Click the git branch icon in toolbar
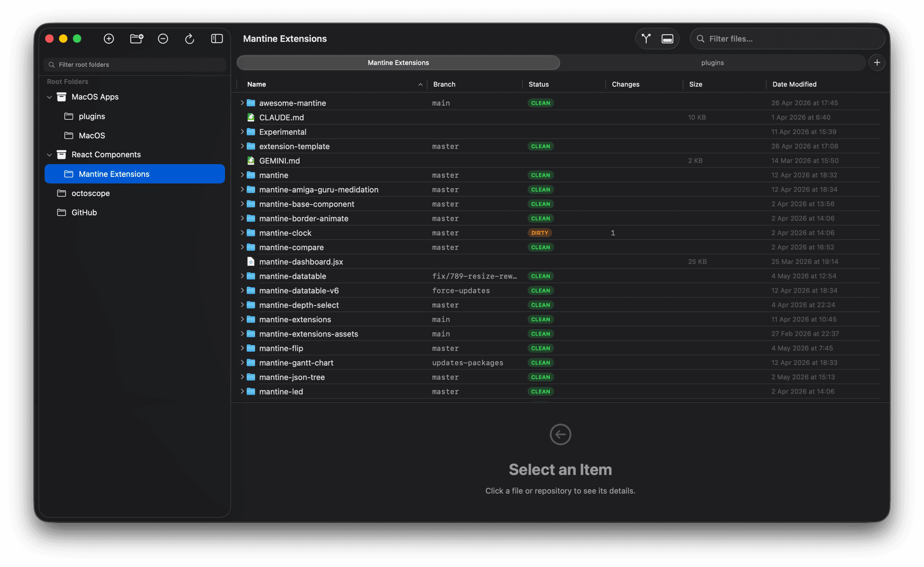The width and height of the screenshot is (924, 567). 646,39
